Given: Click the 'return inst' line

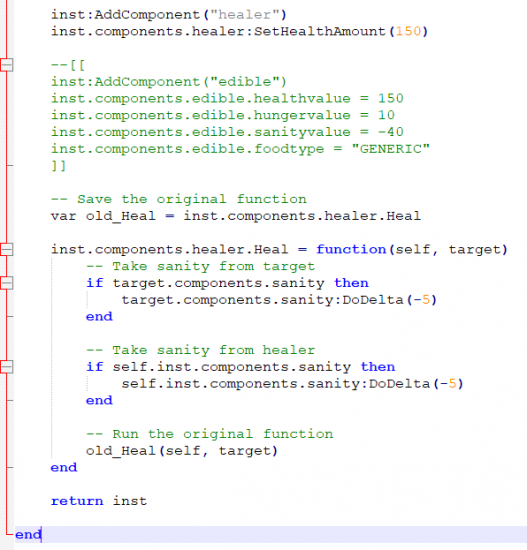Looking at the screenshot, I should [99, 501].
